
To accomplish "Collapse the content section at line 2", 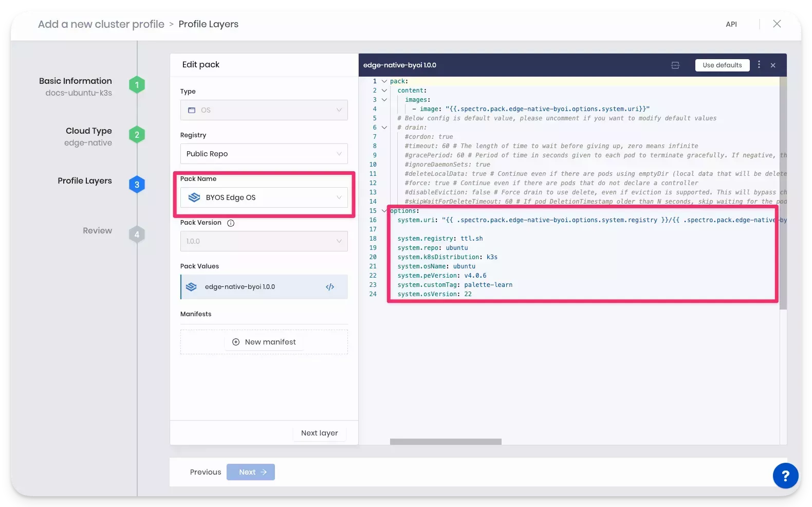I will pyautogui.click(x=384, y=90).
